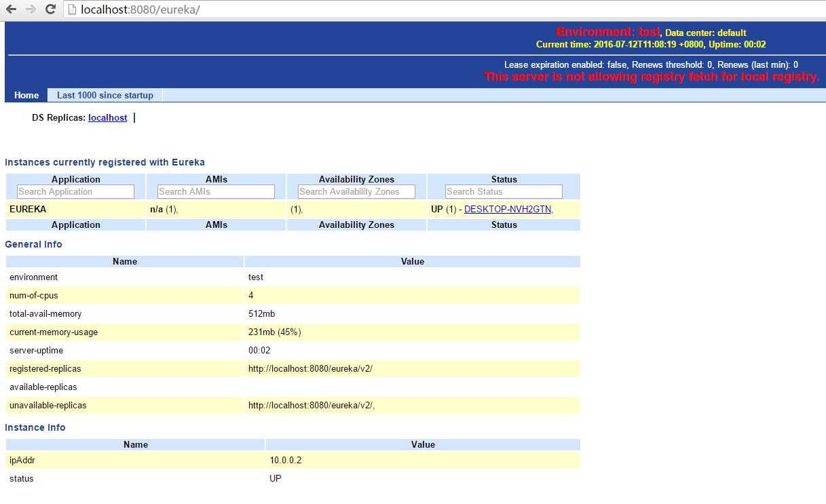
Task: Click the unavailable-replicas row name
Action: [48, 405]
